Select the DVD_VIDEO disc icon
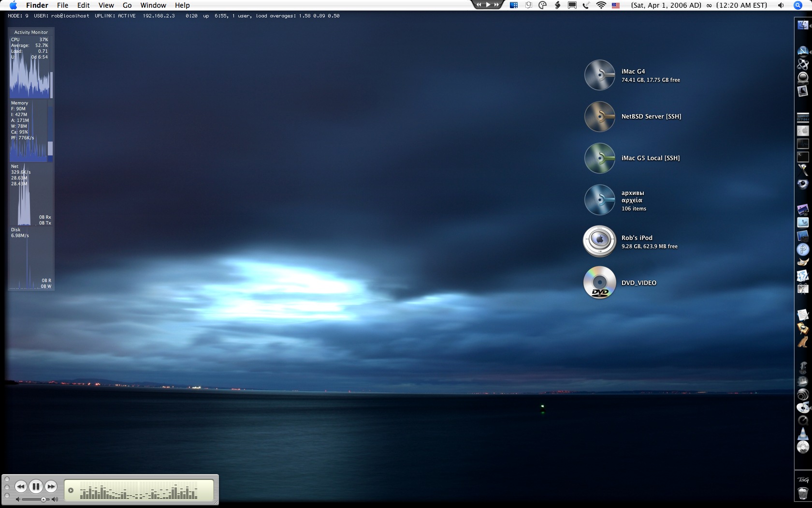 599,283
